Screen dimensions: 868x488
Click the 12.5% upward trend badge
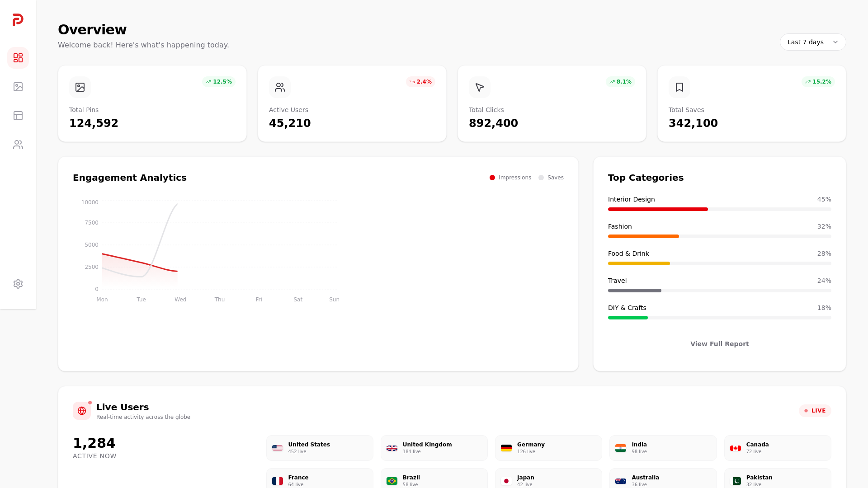[x=219, y=82]
